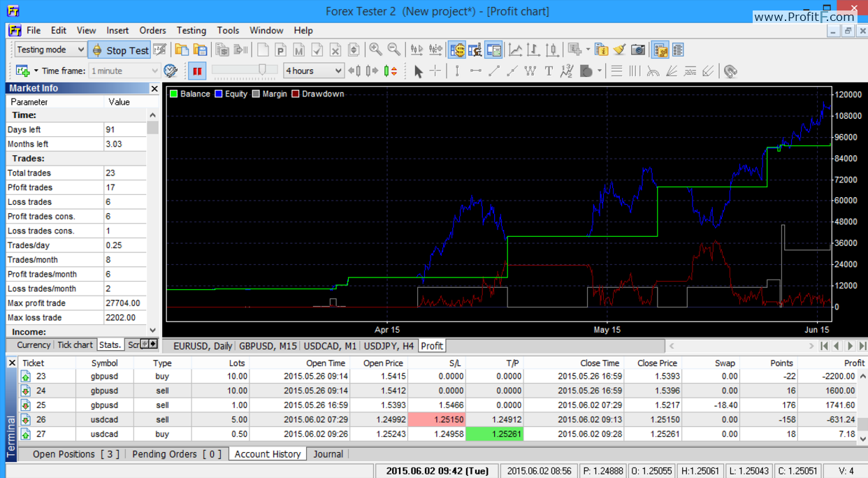
Task: Open the Orders menu
Action: [152, 30]
